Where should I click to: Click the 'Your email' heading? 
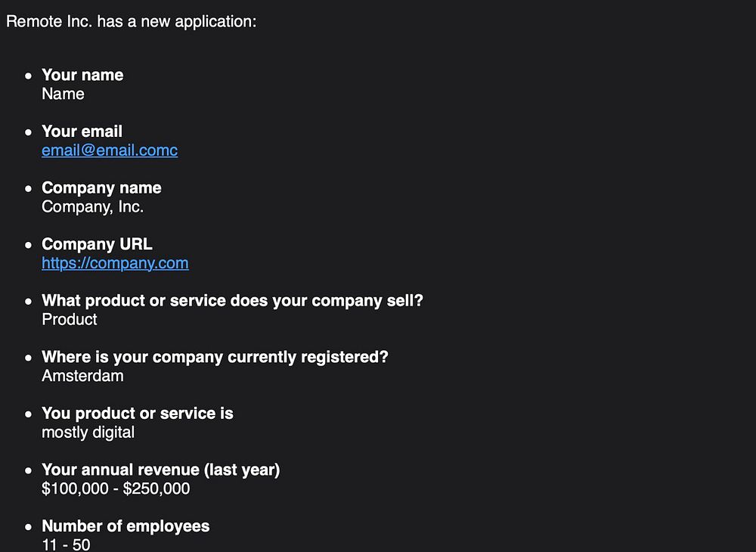click(82, 131)
